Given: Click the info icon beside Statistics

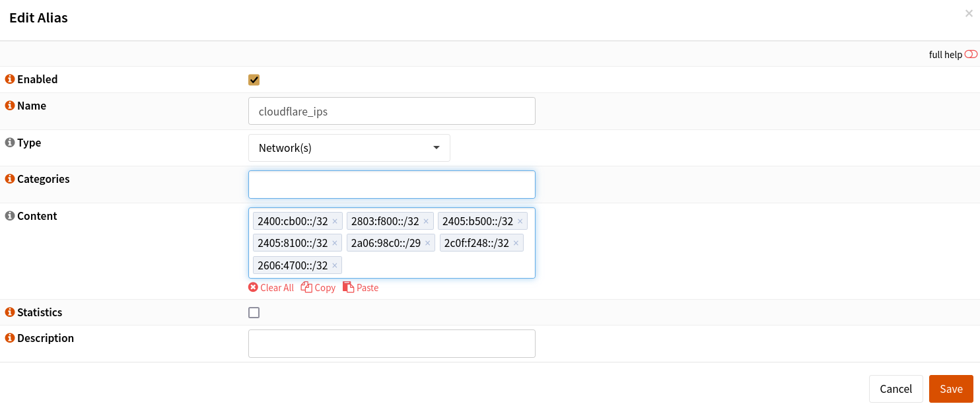Looking at the screenshot, I should [9, 312].
